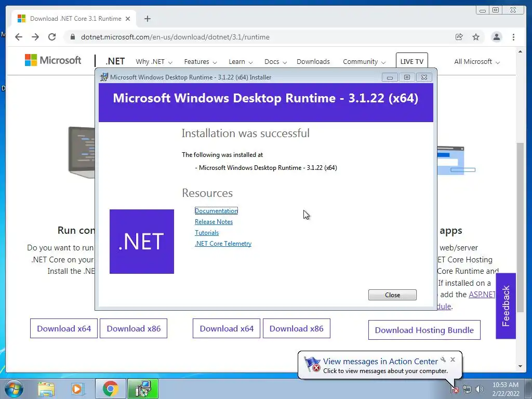The height and width of the screenshot is (399, 532).
Task: Click the Chrome back arrow
Action: [x=19, y=37]
